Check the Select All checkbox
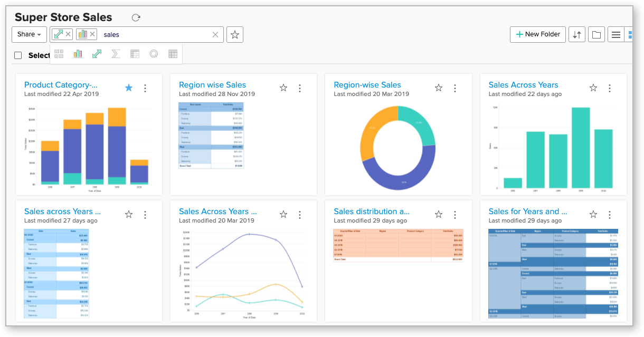 [17, 55]
